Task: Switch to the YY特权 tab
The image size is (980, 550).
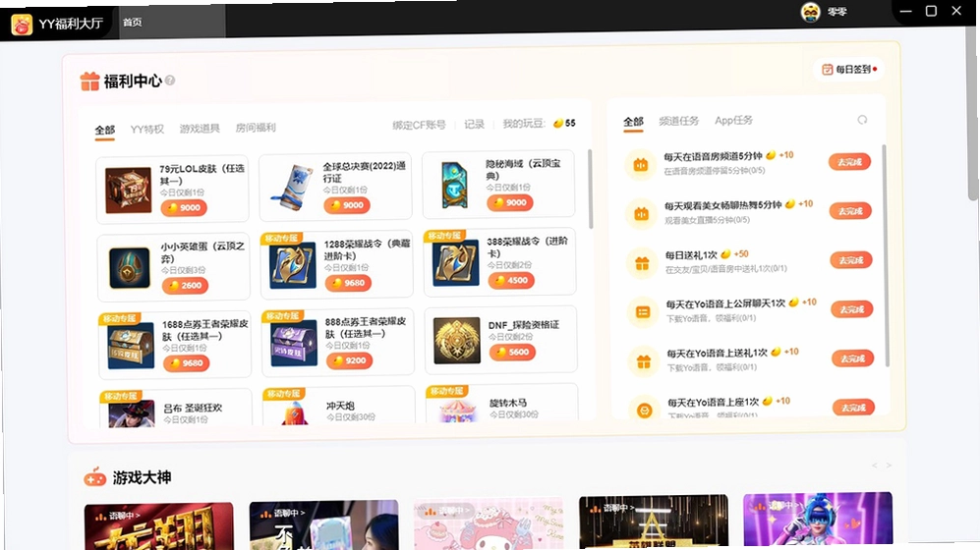Action: click(x=146, y=130)
